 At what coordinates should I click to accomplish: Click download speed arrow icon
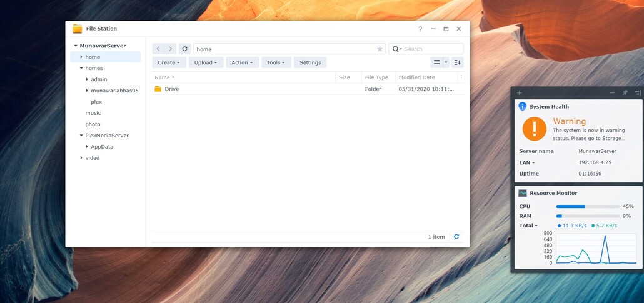593,226
